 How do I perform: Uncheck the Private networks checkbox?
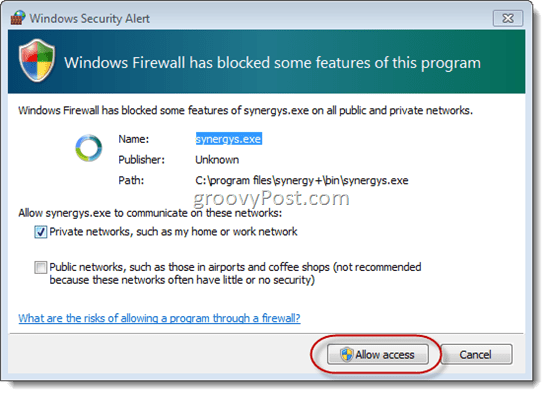(41, 232)
